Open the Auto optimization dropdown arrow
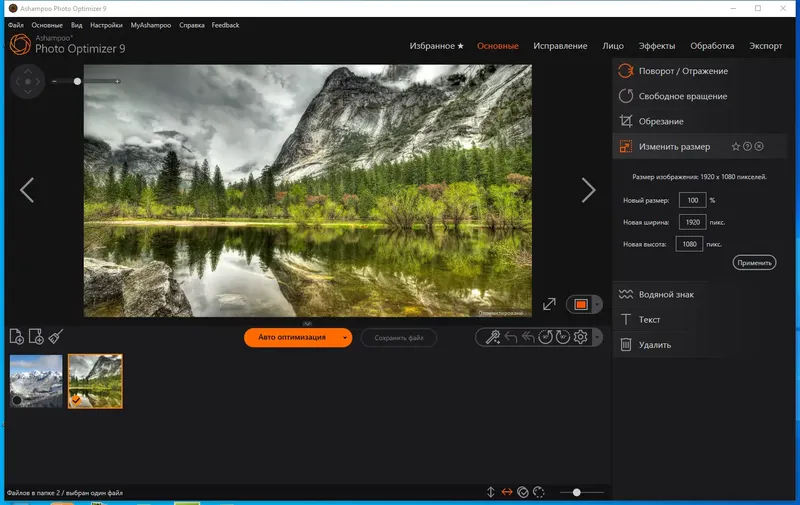This screenshot has height=505, width=800. coord(345,338)
